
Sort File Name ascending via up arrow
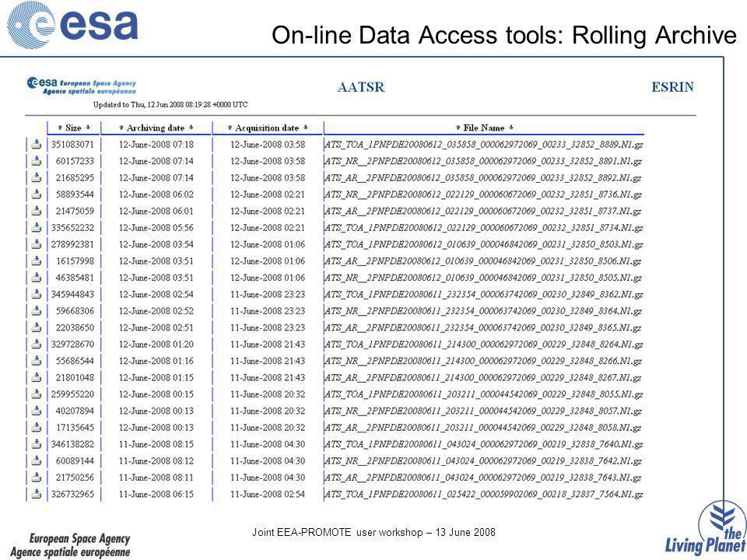(458, 128)
